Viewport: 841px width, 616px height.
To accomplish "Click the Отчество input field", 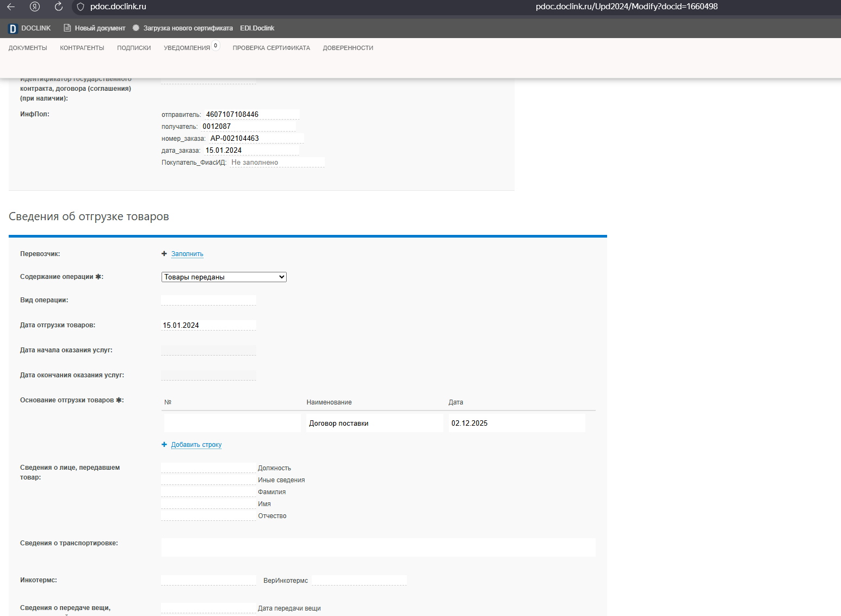I will (209, 515).
